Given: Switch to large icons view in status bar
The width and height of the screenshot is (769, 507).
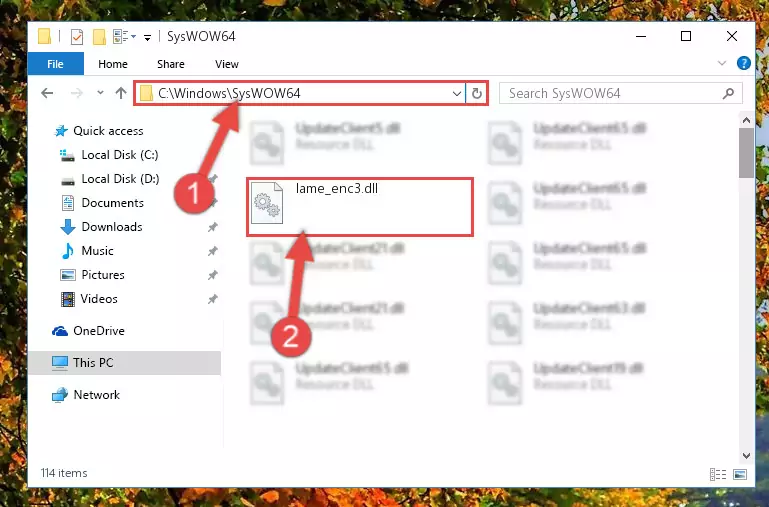Looking at the screenshot, I should coord(740,474).
